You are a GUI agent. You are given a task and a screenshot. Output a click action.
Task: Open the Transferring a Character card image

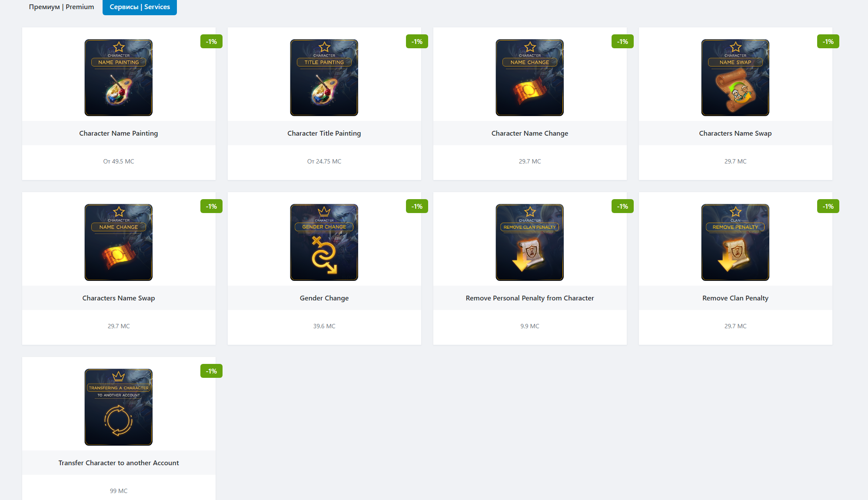pos(119,407)
